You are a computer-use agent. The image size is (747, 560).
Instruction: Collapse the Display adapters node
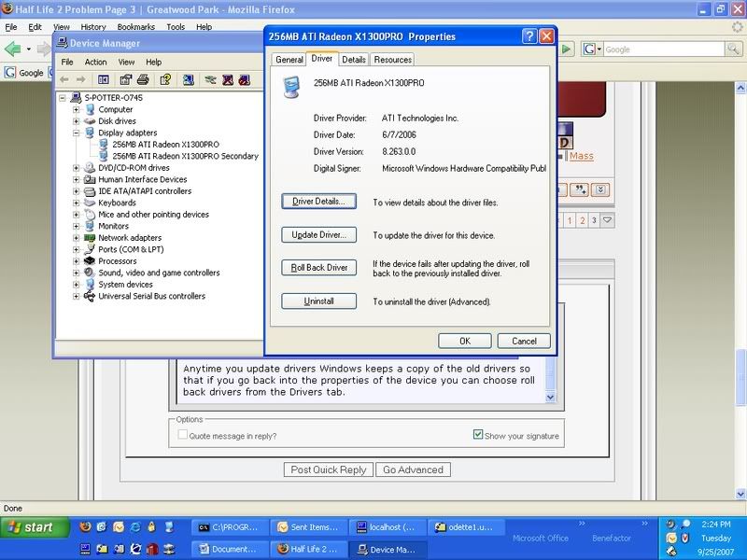click(76, 133)
